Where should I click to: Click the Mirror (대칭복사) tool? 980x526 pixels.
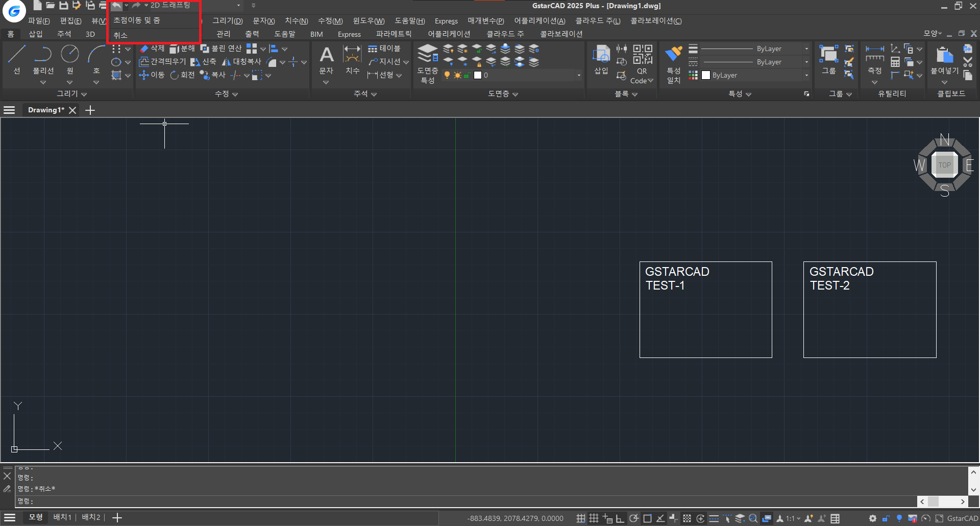241,62
